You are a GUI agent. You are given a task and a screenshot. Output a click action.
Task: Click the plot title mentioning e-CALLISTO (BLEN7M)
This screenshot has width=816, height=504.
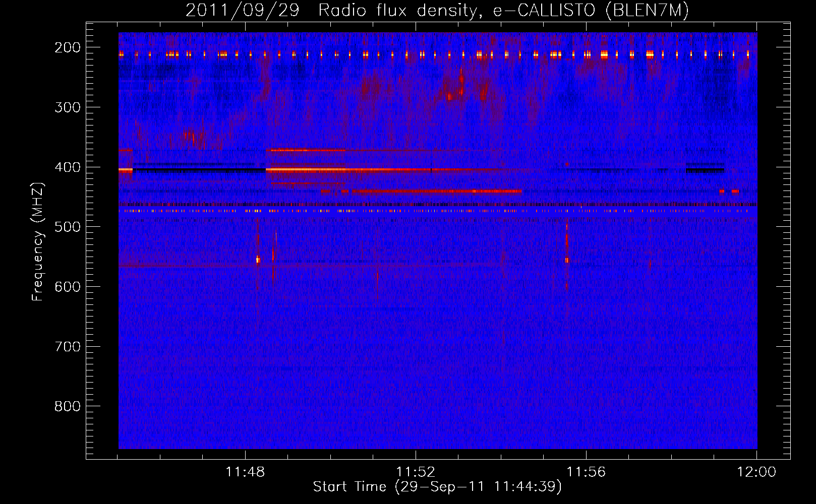[x=437, y=10]
